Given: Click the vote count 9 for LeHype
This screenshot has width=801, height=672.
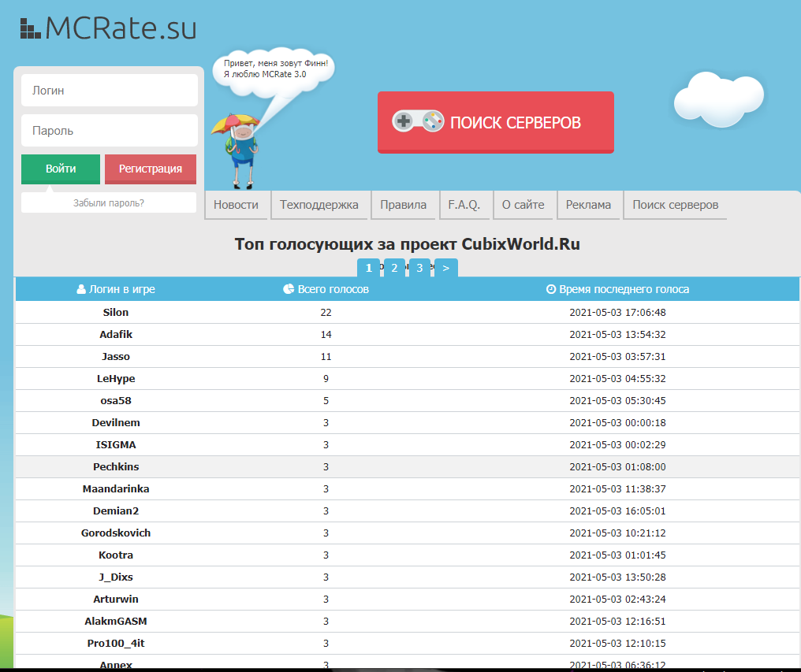Looking at the screenshot, I should pyautogui.click(x=326, y=378).
